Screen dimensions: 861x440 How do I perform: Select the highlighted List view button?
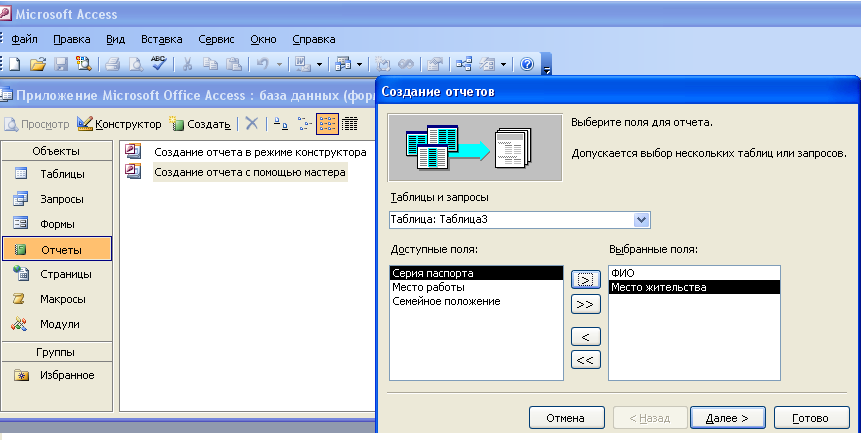click(x=327, y=124)
